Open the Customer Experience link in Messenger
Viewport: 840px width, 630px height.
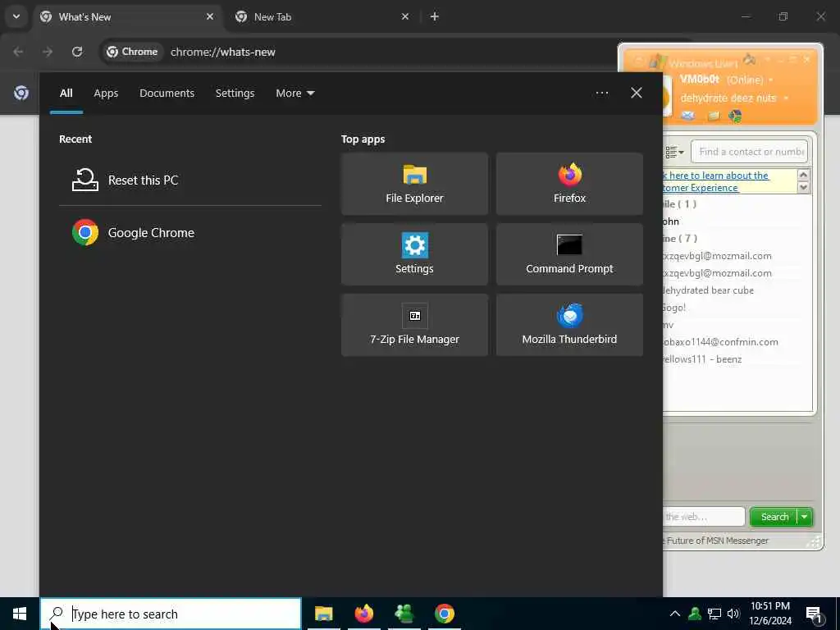coord(716,181)
